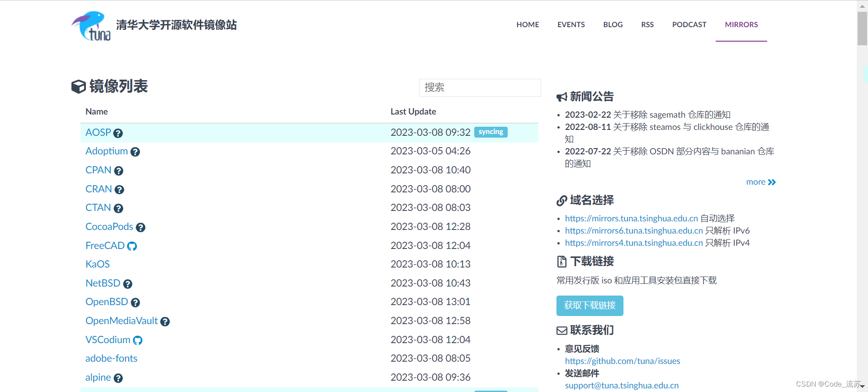Open the CRAN mirror link
868x392 pixels.
(x=99, y=189)
